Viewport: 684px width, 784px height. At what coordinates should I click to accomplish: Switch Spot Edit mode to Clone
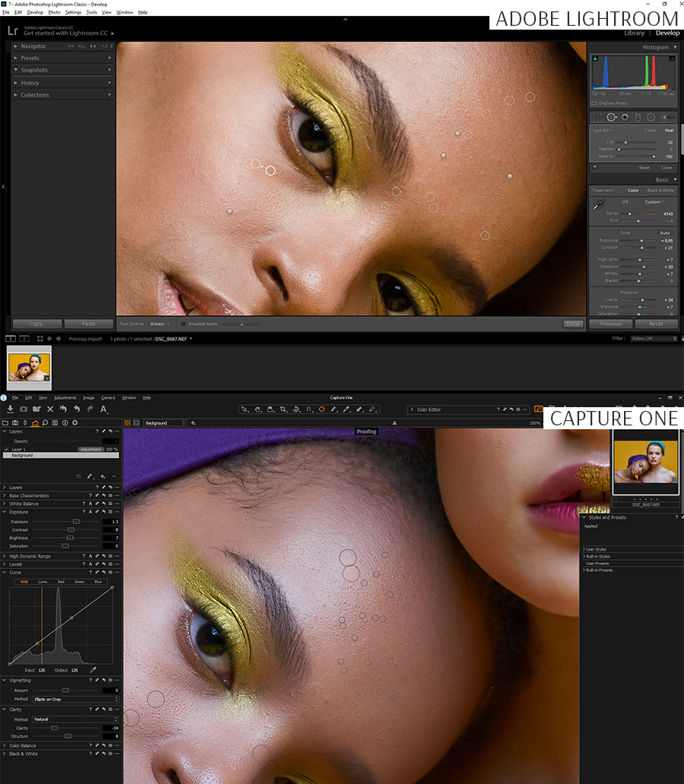tap(650, 131)
